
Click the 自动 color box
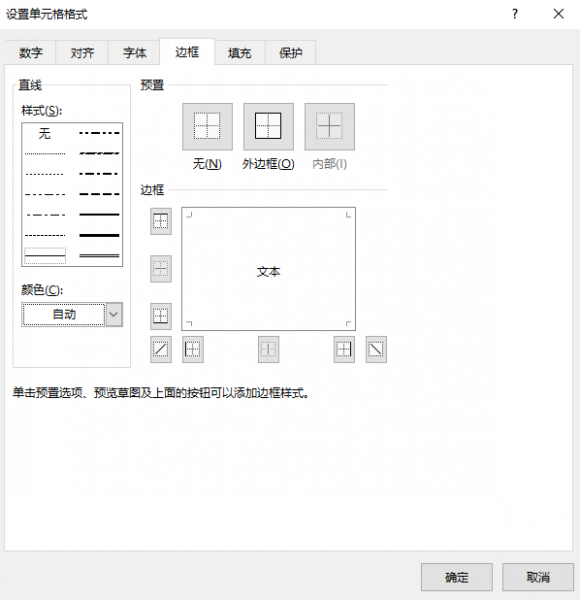(x=64, y=315)
